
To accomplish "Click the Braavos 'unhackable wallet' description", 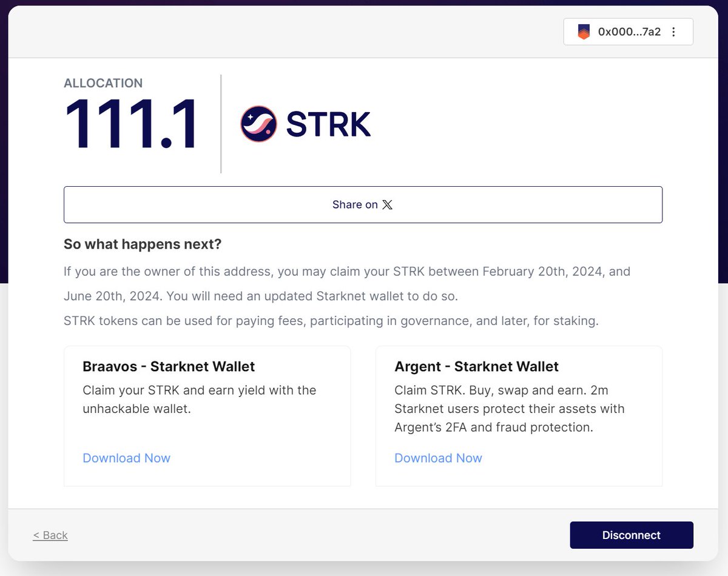I will pos(199,400).
